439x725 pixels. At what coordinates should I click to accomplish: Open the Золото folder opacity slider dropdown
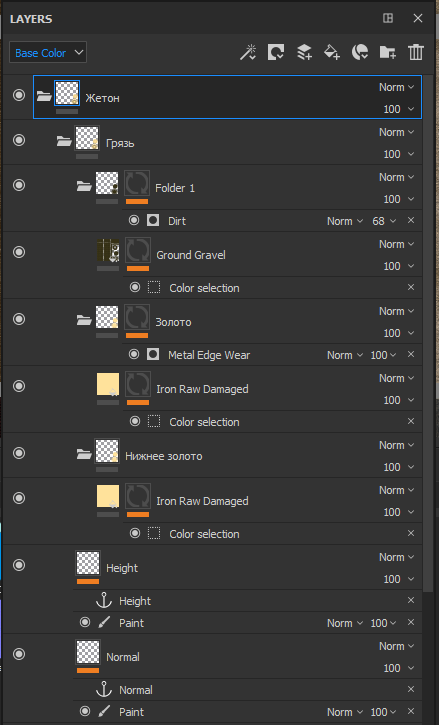398,333
